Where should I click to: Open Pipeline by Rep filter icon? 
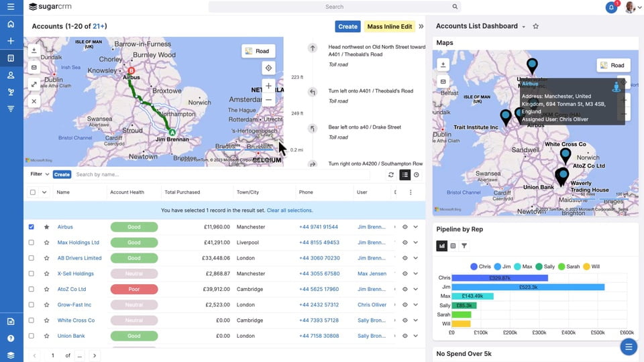pos(464,246)
